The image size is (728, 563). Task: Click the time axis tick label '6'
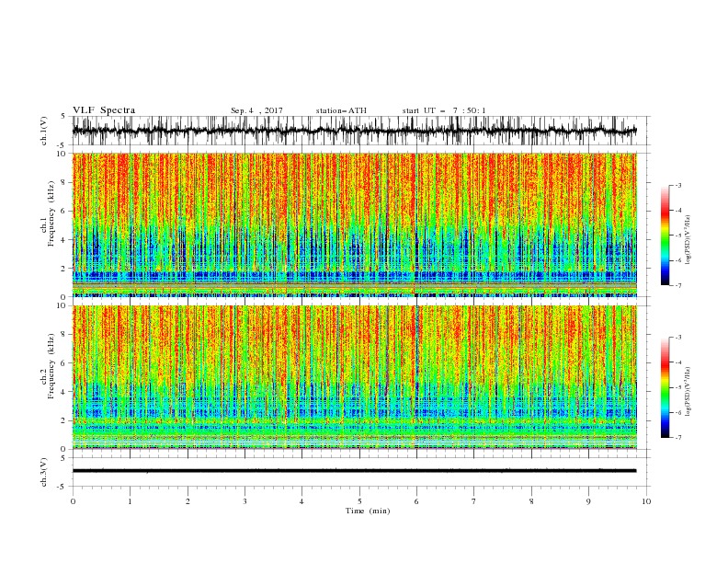[417, 501]
